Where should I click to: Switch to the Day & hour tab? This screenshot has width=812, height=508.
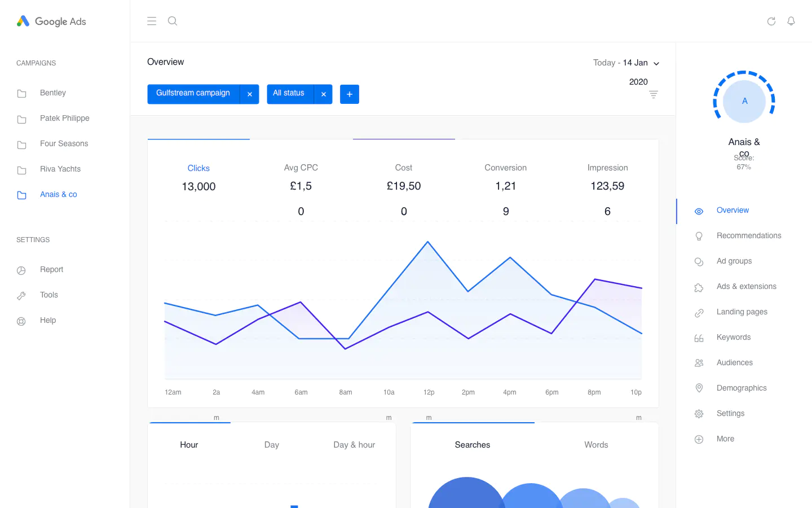pos(354,445)
